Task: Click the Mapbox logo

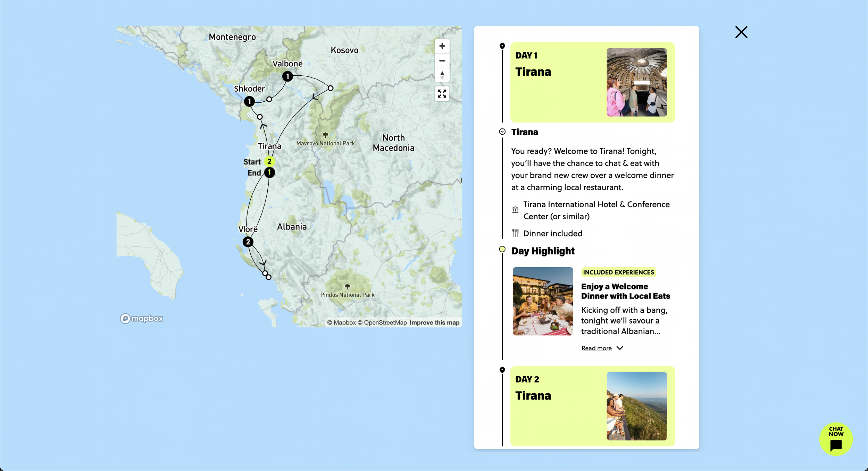Action: [142, 318]
